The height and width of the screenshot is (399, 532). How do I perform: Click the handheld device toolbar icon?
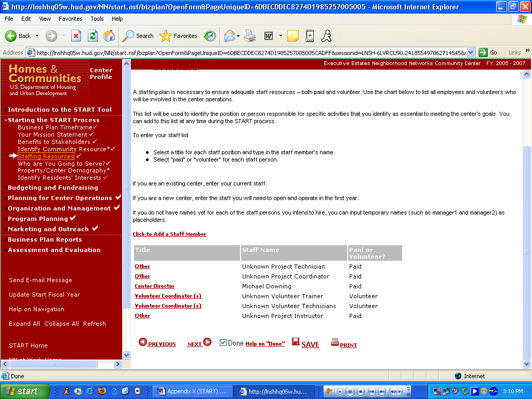pyautogui.click(x=310, y=36)
